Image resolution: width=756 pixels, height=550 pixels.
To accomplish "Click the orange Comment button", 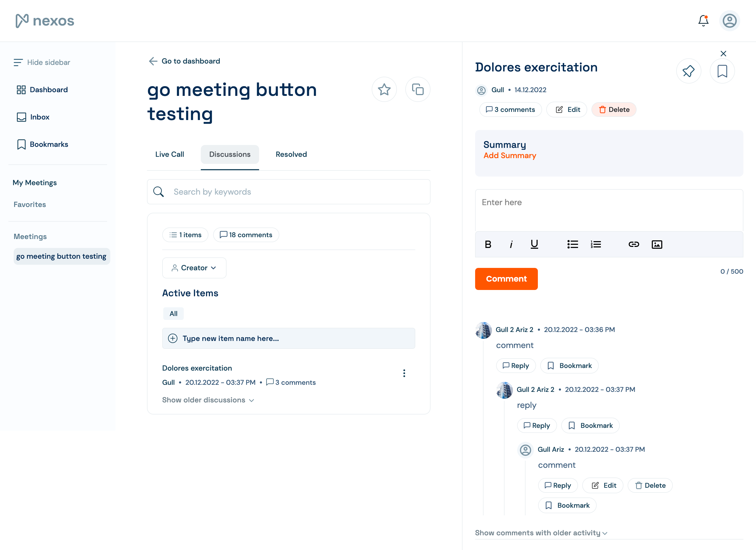I will (x=506, y=279).
